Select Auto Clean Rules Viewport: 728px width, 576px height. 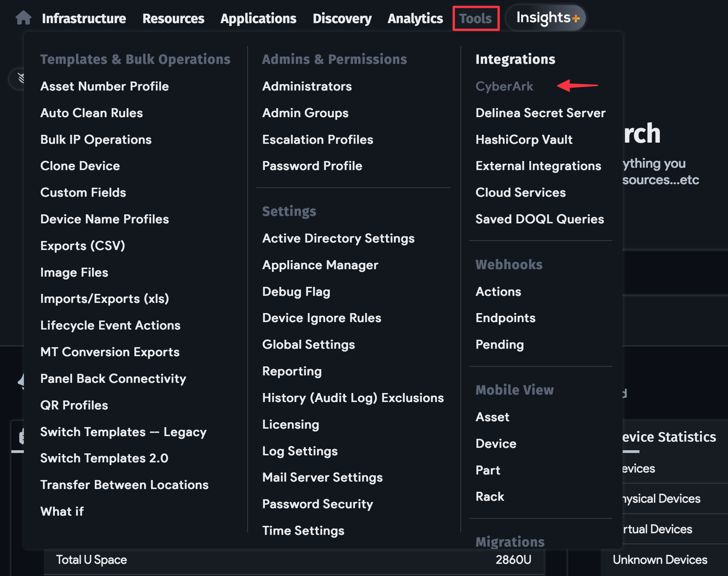point(92,113)
